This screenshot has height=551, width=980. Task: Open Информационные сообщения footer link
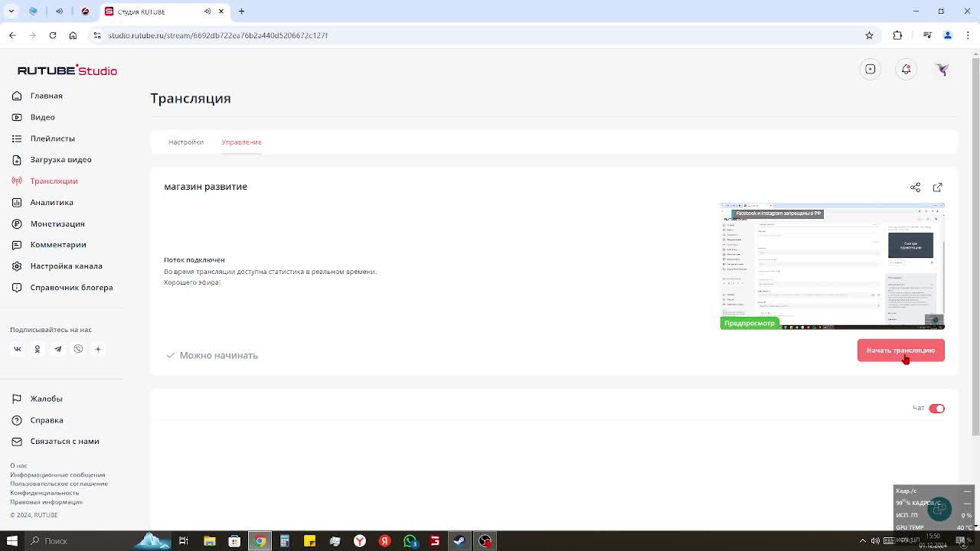[x=57, y=474]
